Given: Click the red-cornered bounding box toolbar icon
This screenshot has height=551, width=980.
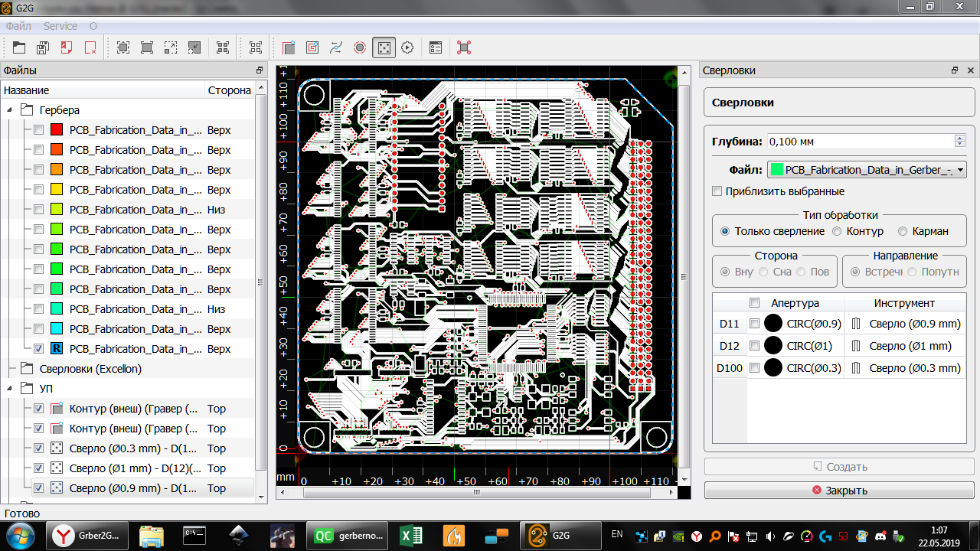Looking at the screenshot, I should (x=464, y=47).
